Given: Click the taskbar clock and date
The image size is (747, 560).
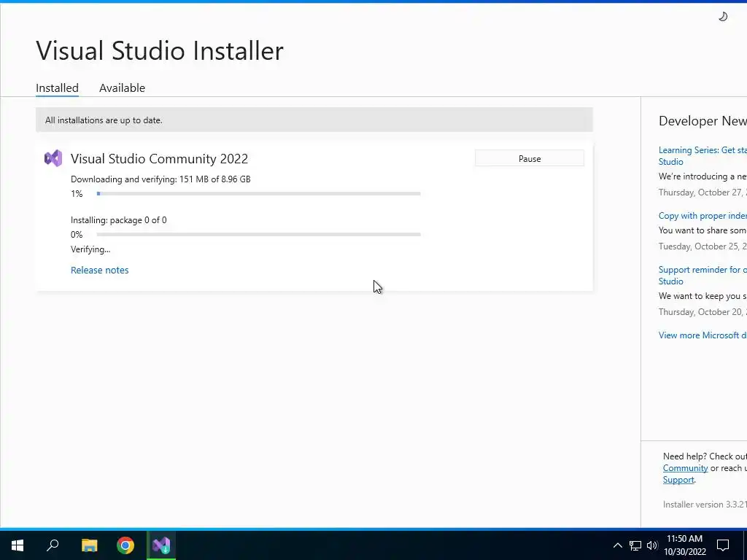Looking at the screenshot, I should pyautogui.click(x=685, y=545).
